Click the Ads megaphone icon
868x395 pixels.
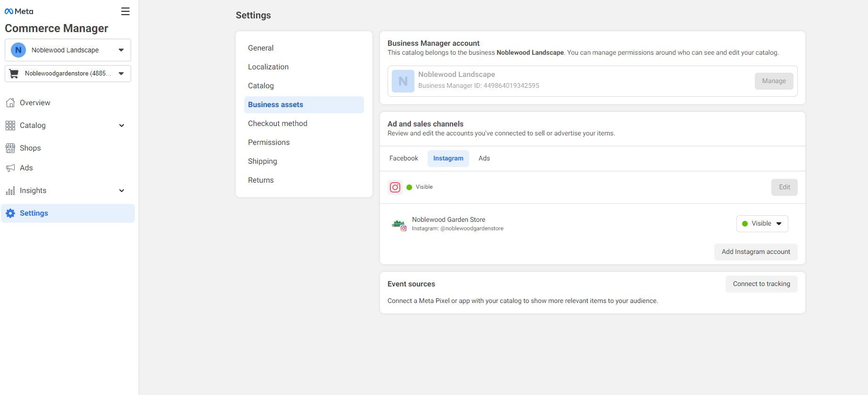[x=10, y=168]
